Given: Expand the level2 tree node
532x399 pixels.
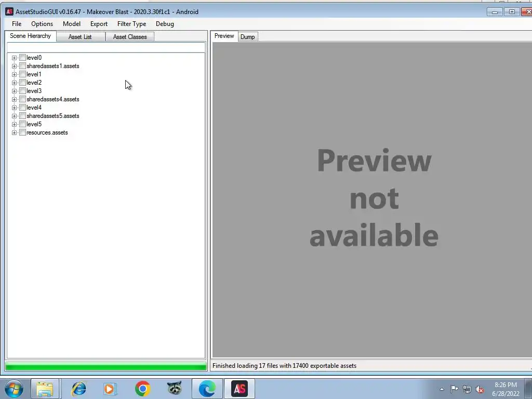Looking at the screenshot, I should coord(14,83).
